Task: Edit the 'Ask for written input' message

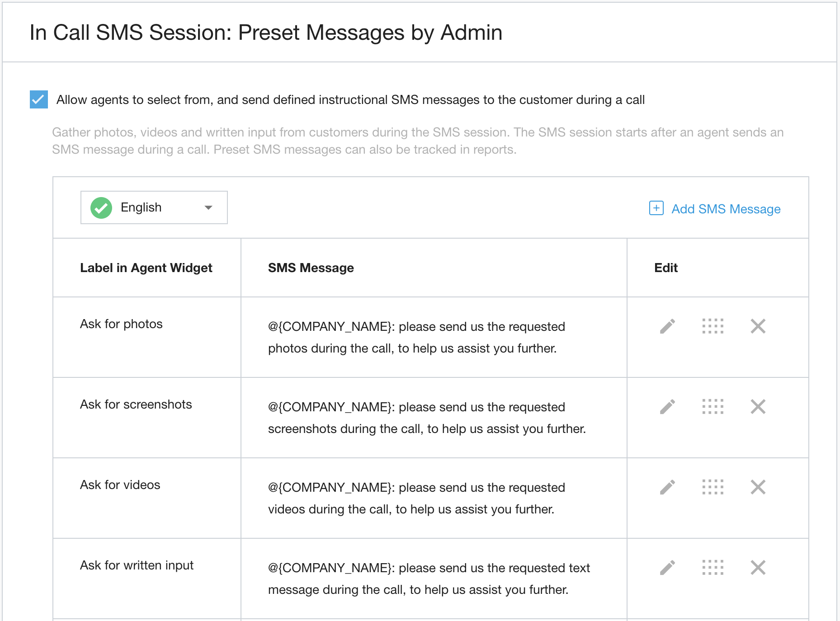Action: pyautogui.click(x=667, y=567)
